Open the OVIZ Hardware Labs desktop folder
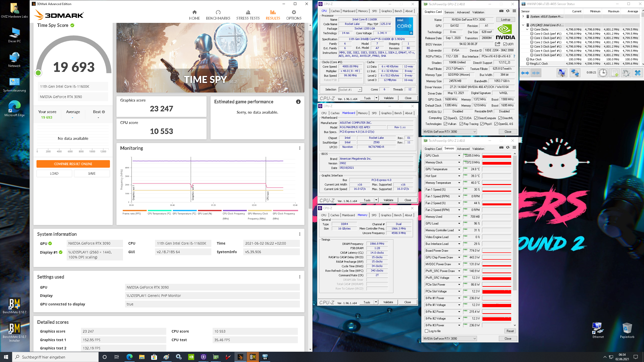 14,11
